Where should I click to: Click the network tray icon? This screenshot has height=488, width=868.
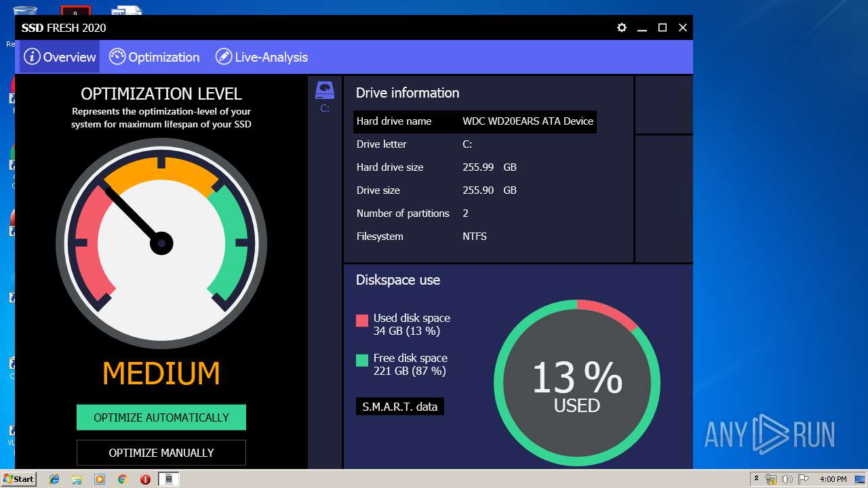pyautogui.click(x=771, y=479)
